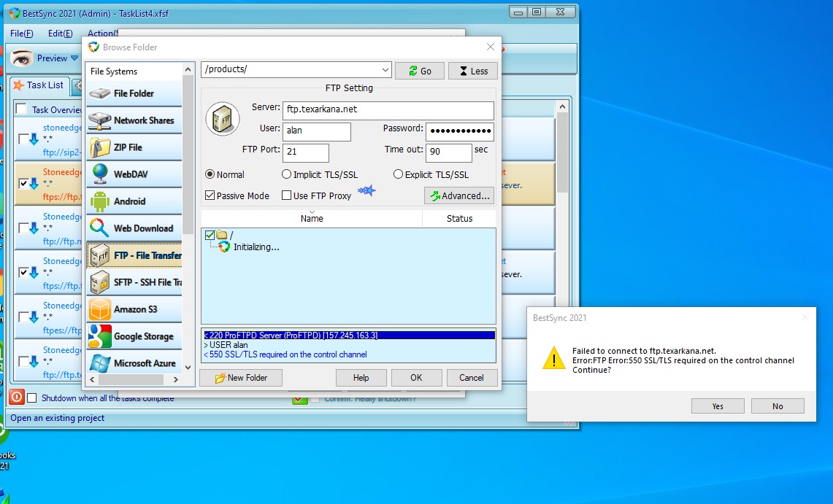Open the /products/ path dropdown
This screenshot has height=504, width=833.
385,69
